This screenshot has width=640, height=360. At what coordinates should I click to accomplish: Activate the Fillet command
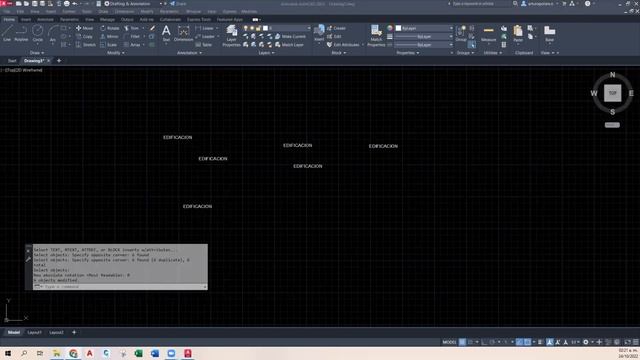[x=132, y=36]
